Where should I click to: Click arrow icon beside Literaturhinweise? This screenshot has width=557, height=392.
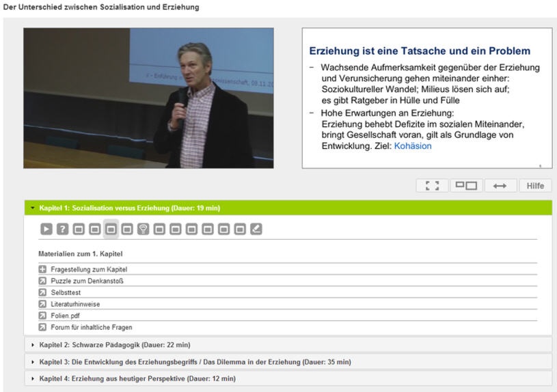[x=42, y=304]
